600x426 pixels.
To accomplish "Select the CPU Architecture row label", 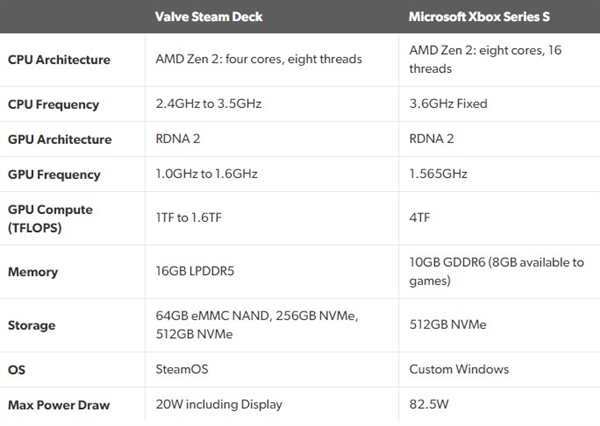I will (59, 59).
